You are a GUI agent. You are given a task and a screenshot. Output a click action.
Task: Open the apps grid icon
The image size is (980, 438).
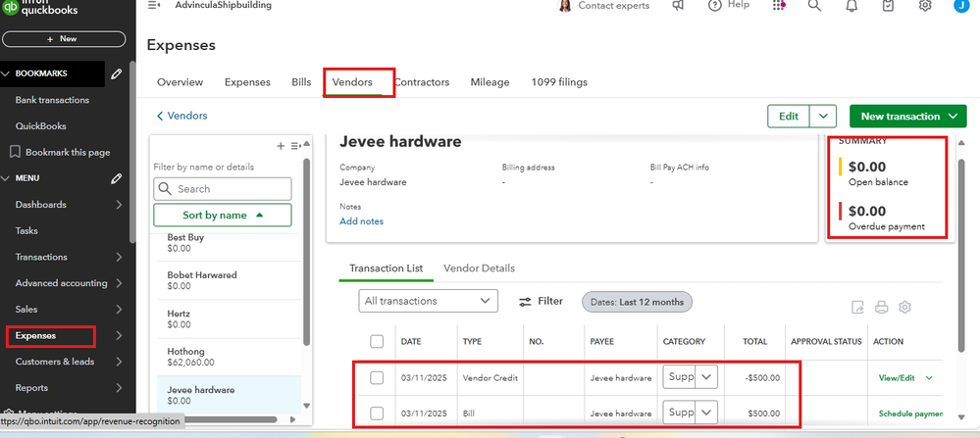779,5
